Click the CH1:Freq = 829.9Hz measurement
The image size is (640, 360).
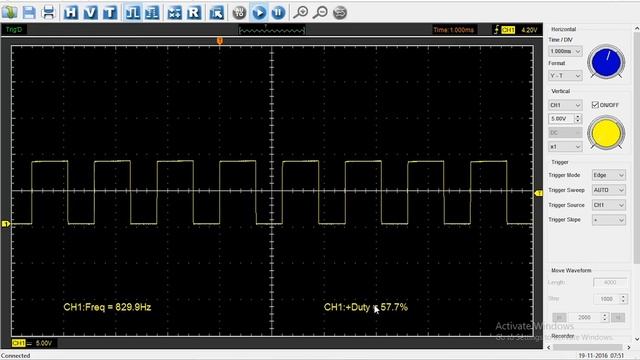tap(107, 307)
